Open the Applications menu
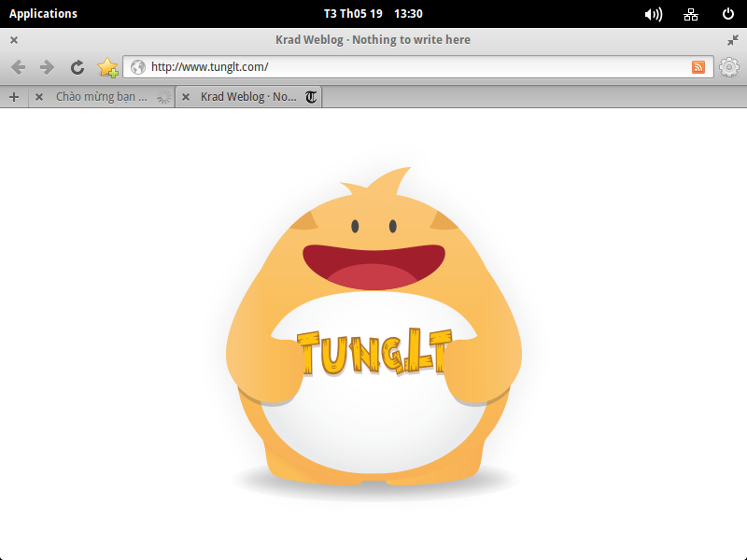Screen dimensions: 747x560 (43, 14)
